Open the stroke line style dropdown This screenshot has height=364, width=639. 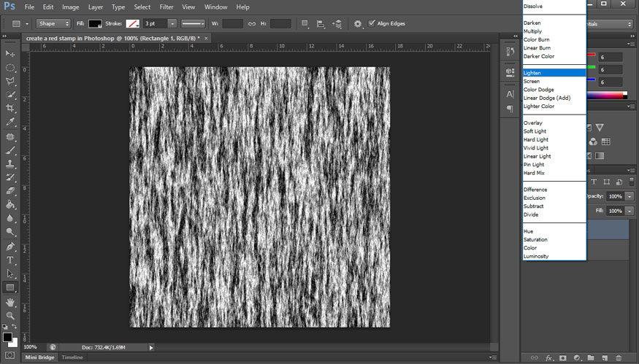coord(194,24)
